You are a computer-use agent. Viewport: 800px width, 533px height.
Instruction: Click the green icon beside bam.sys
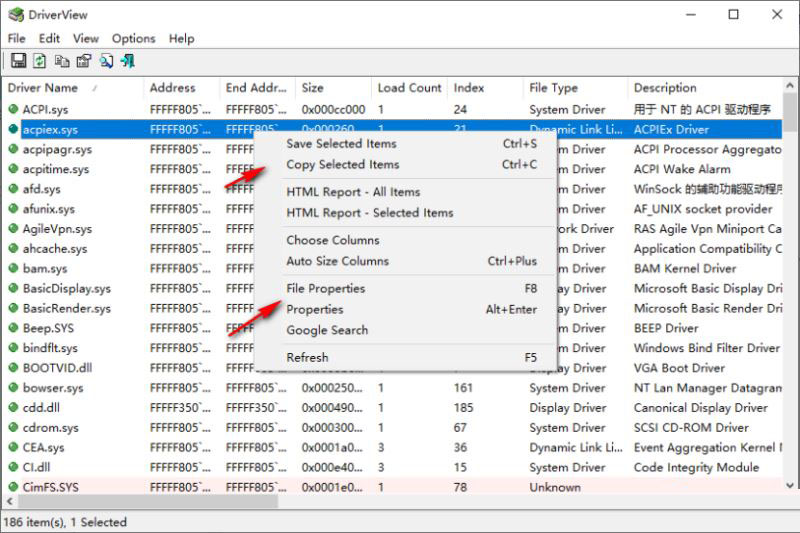coord(14,268)
